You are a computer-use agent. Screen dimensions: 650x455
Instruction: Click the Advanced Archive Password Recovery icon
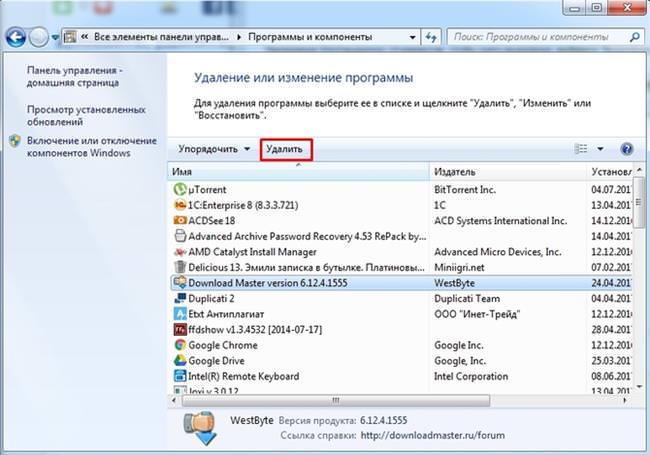pos(180,236)
